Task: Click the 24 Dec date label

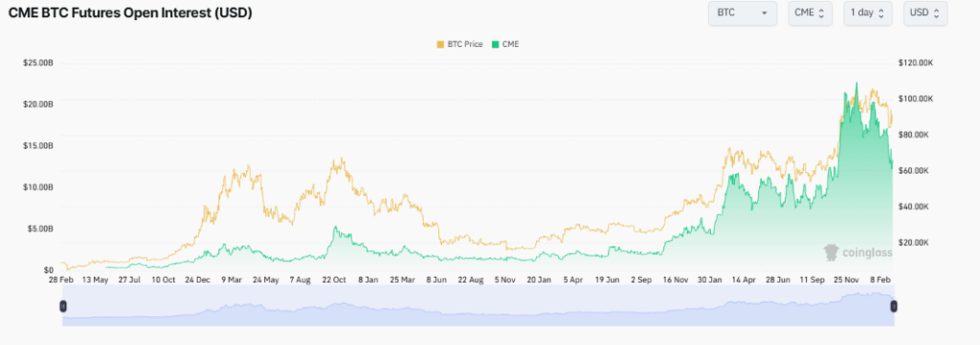Action: tap(197, 280)
